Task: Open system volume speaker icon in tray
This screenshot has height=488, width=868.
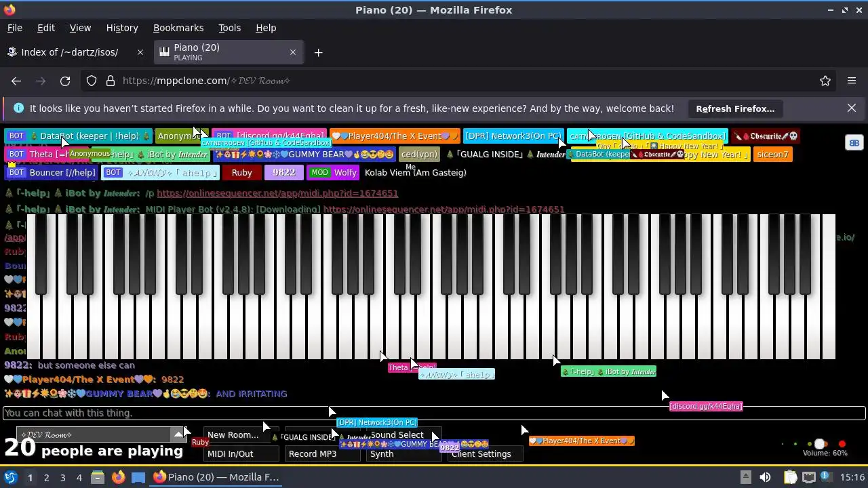Action: pos(765,477)
